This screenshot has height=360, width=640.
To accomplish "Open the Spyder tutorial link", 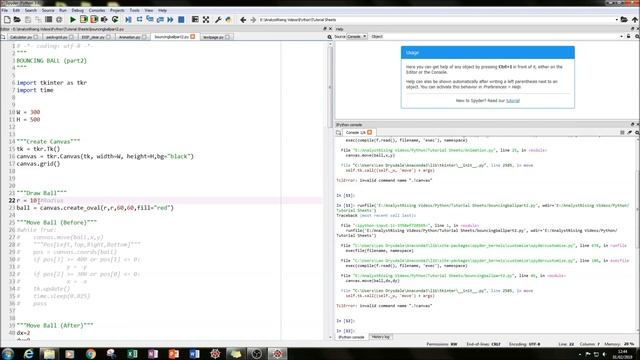I will tap(513, 100).
